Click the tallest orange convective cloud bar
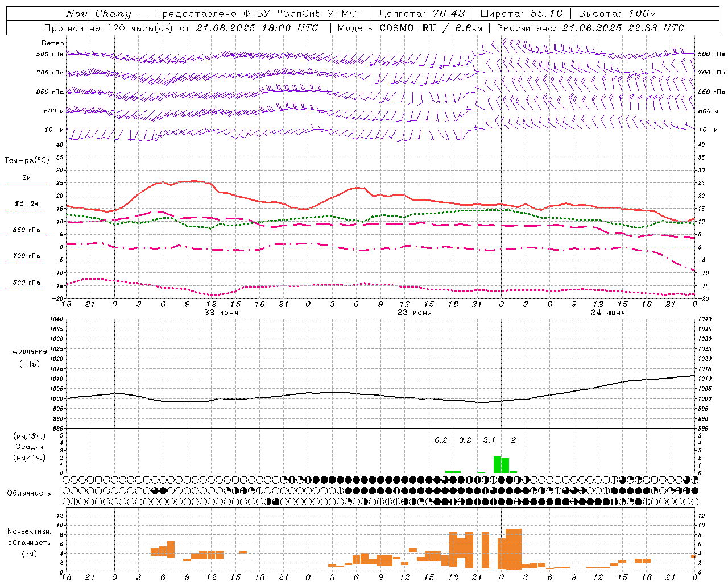The width and height of the screenshot is (728, 582). click(x=513, y=549)
